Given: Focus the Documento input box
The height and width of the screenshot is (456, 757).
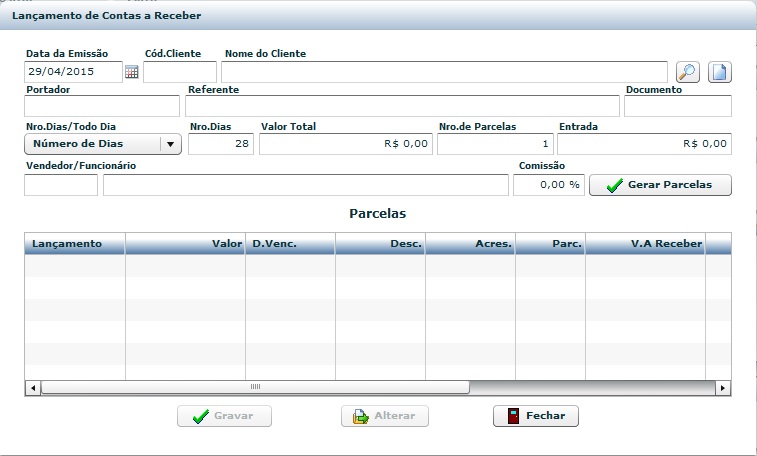Looking at the screenshot, I should click(x=677, y=107).
